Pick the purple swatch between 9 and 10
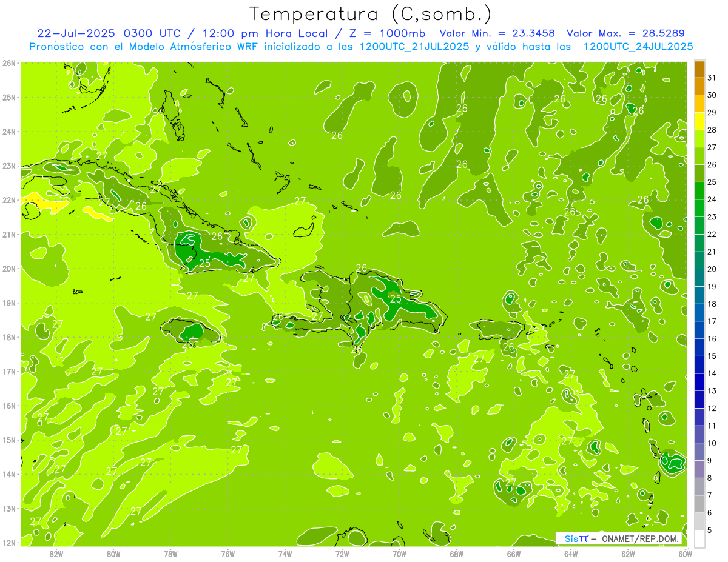Viewport: 728px width, 562px height. coord(699,452)
